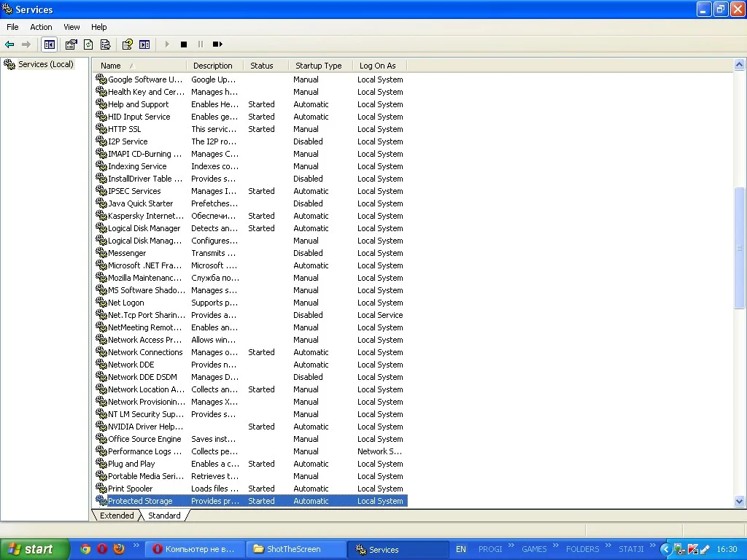
Task: Select the Mozilla Maintenanc... service
Action: click(x=251, y=278)
